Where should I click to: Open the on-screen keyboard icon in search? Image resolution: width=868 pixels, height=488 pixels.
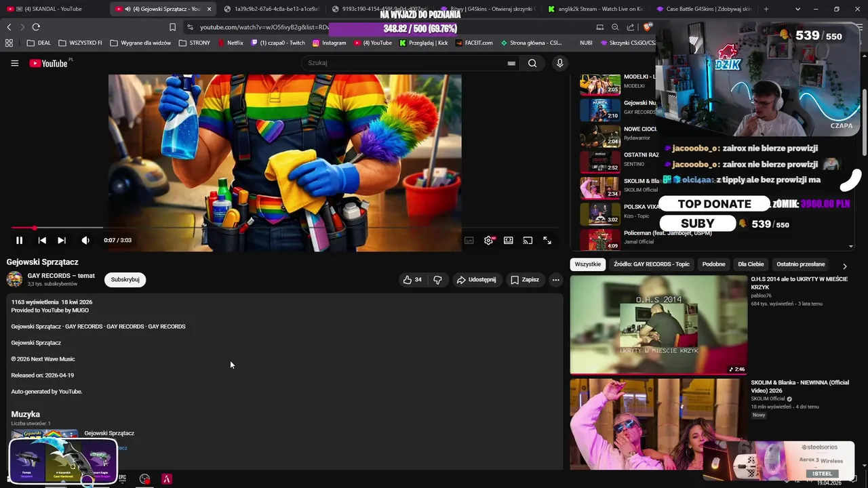[511, 63]
